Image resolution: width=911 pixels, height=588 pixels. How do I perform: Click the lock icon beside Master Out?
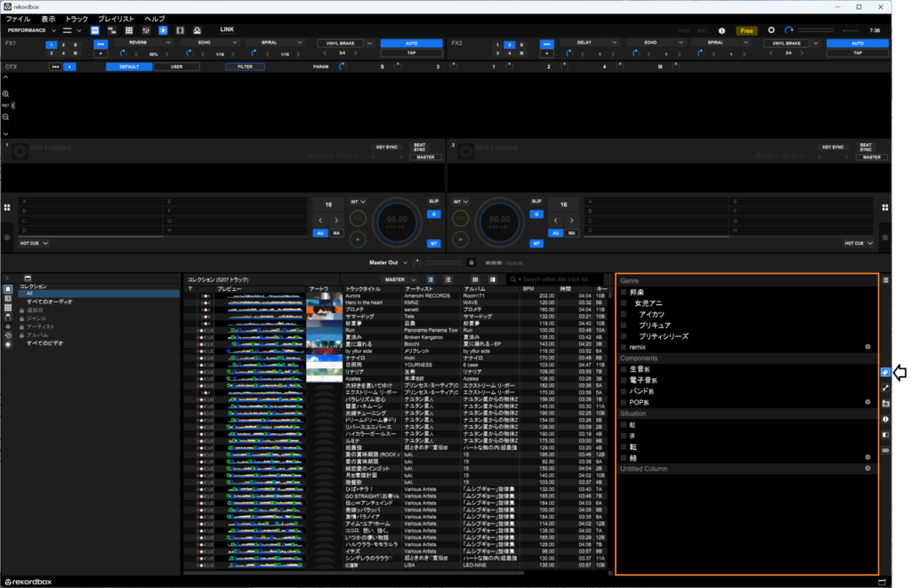(472, 262)
